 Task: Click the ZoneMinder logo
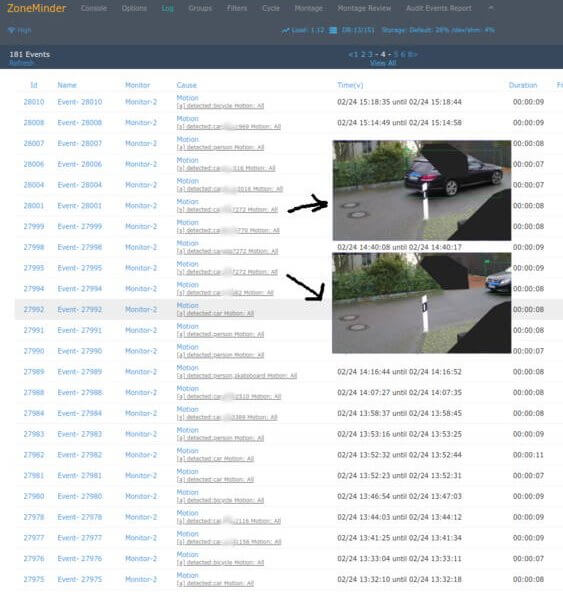tap(37, 8)
